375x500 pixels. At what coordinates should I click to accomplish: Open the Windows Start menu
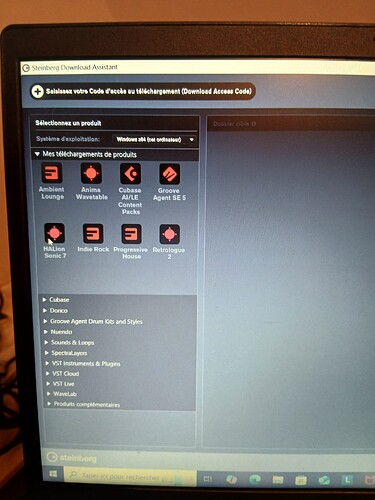pyautogui.click(x=53, y=474)
